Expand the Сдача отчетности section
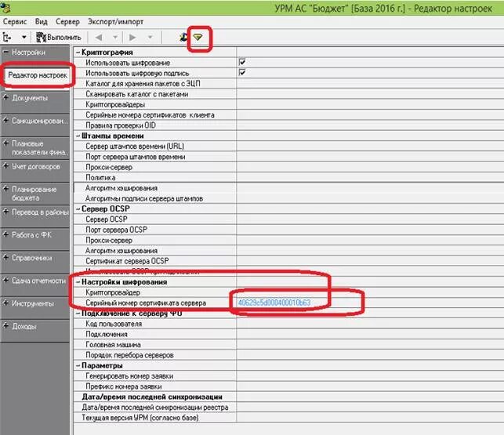This screenshot has height=435, width=504. (5, 280)
